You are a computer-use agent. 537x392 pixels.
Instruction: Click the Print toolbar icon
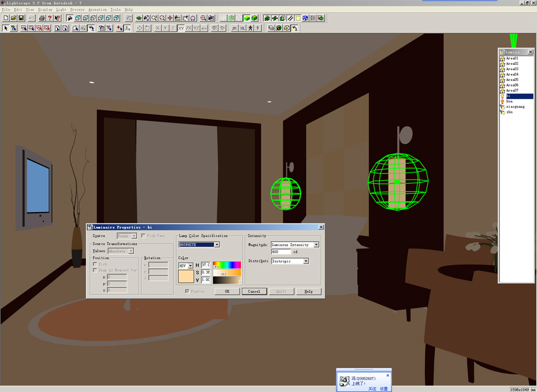[x=41, y=18]
